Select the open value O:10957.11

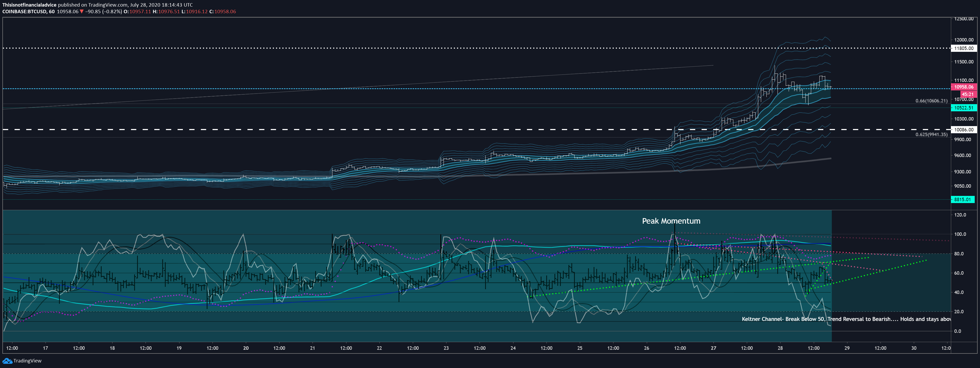[x=137, y=11]
